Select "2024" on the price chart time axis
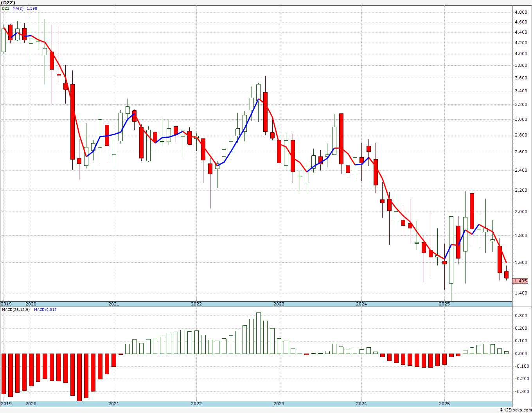 (361, 304)
